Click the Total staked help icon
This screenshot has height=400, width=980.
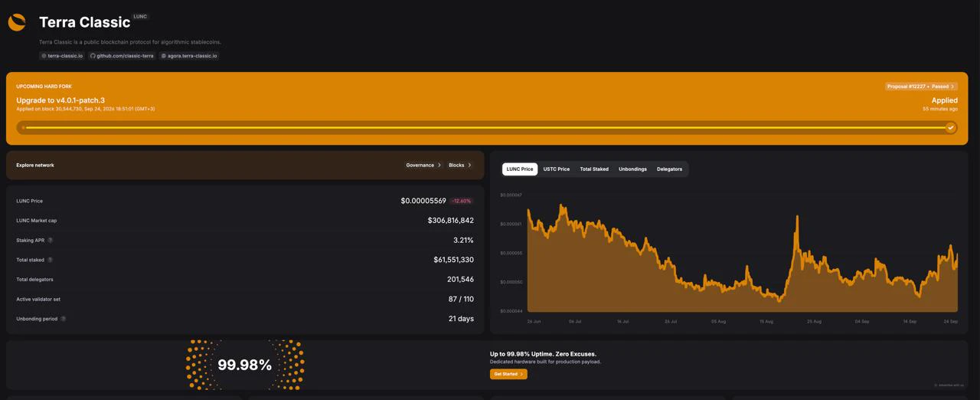(51, 260)
